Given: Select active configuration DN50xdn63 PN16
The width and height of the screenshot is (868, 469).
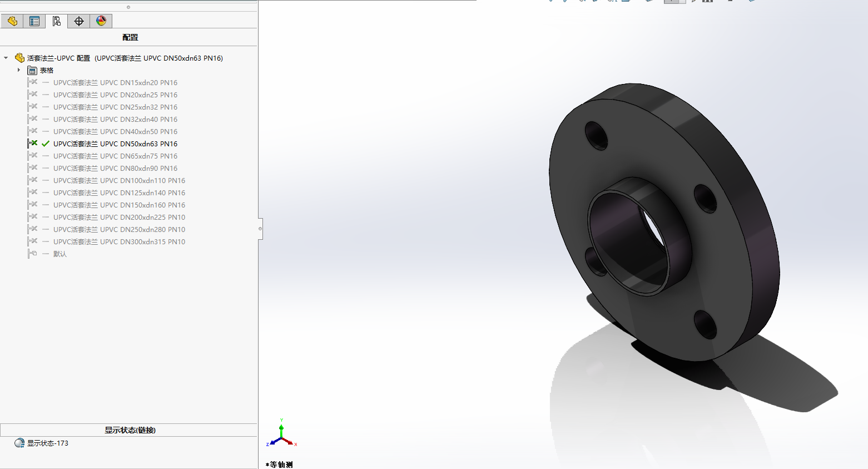Looking at the screenshot, I should (115, 144).
